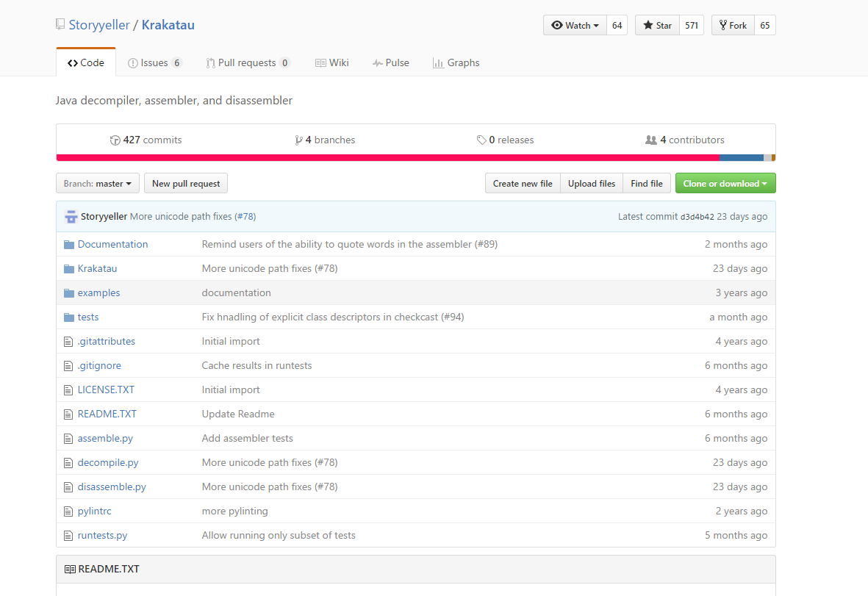
Task: Click the .gitattributes file icon
Action: click(68, 342)
